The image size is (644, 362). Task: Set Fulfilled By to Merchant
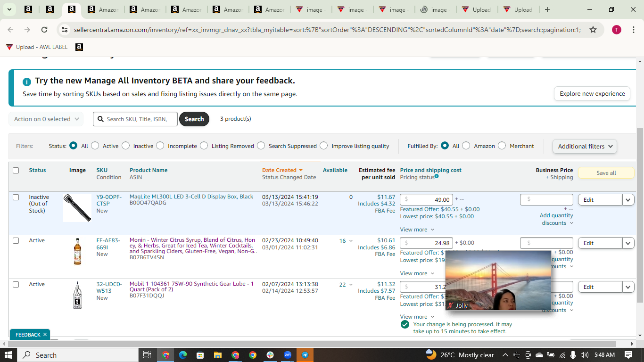coord(502,146)
